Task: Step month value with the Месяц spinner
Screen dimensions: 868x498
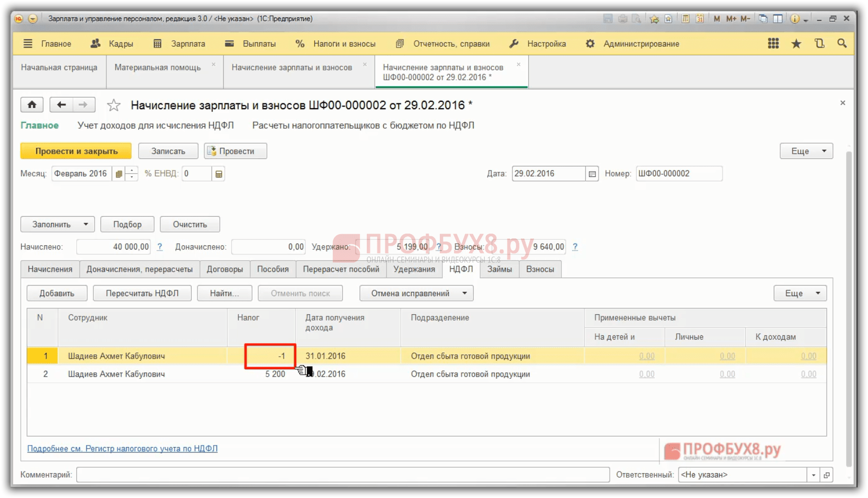Action: pos(132,174)
